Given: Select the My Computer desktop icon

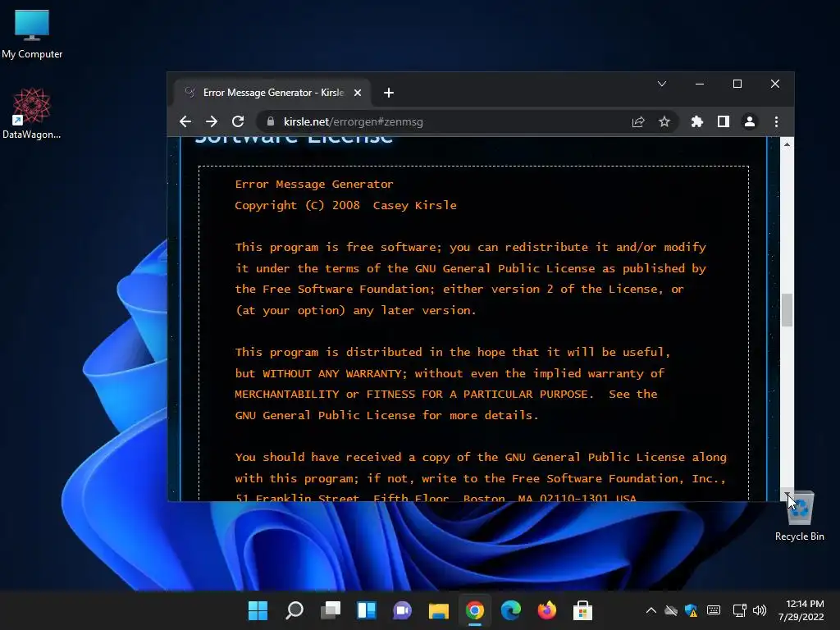Looking at the screenshot, I should (x=32, y=34).
